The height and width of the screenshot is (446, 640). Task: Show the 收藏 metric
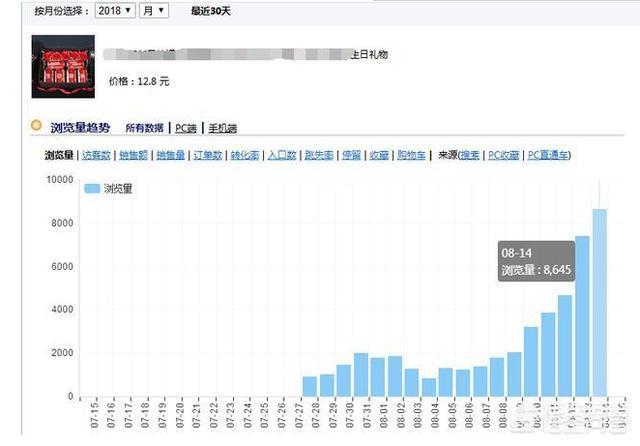(379, 155)
